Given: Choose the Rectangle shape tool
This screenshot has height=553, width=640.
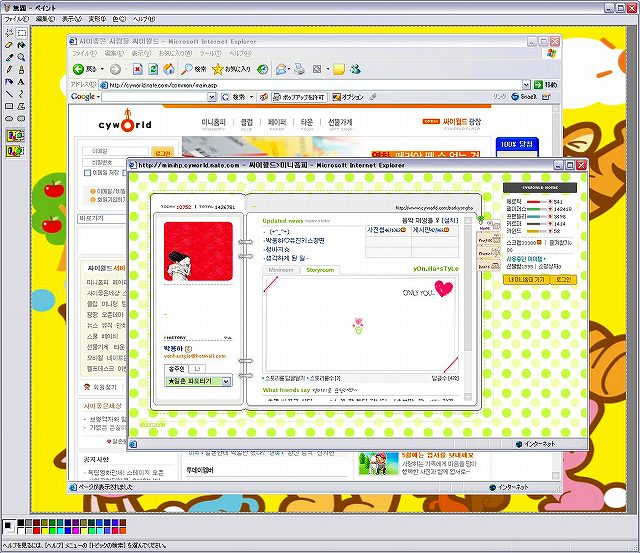Looking at the screenshot, I should tap(9, 107).
